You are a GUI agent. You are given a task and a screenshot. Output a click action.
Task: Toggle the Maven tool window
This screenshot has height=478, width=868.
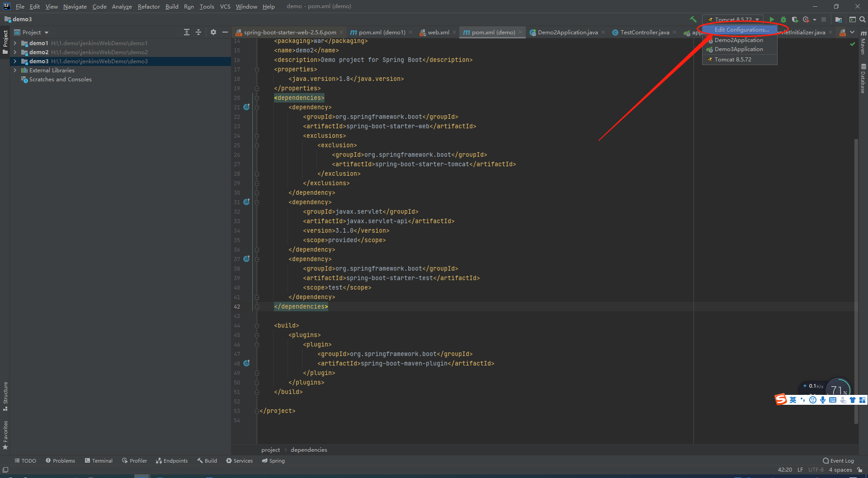[863, 43]
